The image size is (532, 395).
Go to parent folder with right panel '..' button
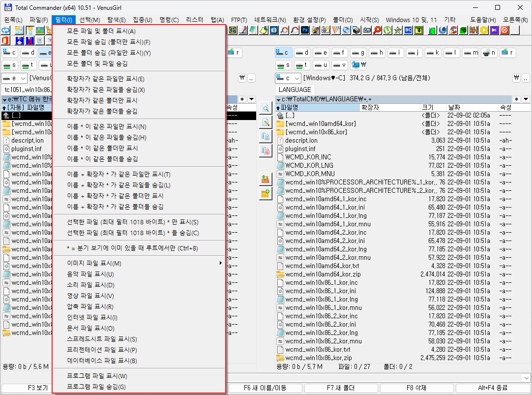click(x=526, y=78)
